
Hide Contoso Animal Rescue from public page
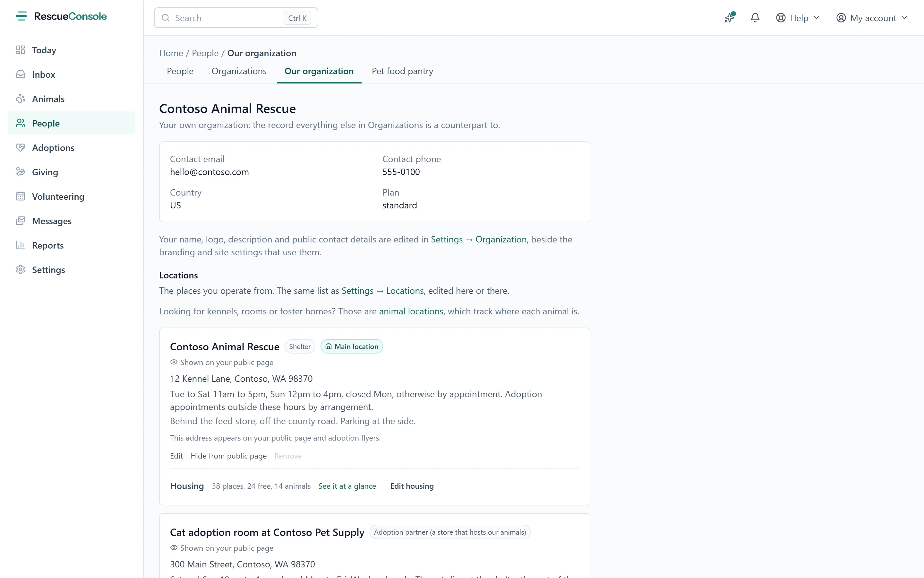click(228, 456)
